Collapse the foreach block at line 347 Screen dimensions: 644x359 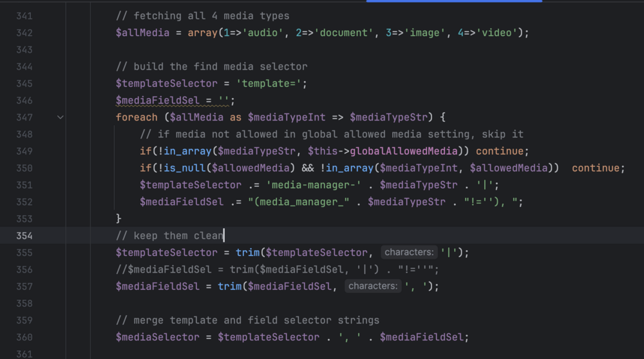click(x=60, y=117)
